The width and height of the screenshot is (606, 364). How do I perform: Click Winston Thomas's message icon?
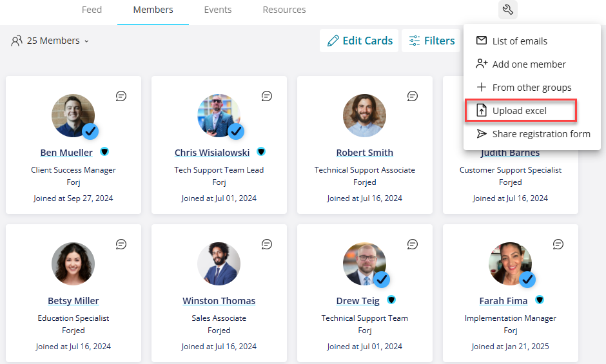(x=267, y=244)
